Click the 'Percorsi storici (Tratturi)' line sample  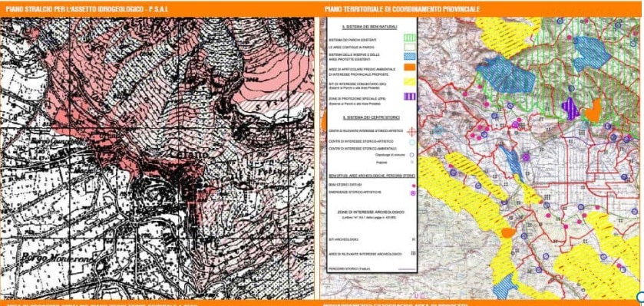tap(408, 269)
